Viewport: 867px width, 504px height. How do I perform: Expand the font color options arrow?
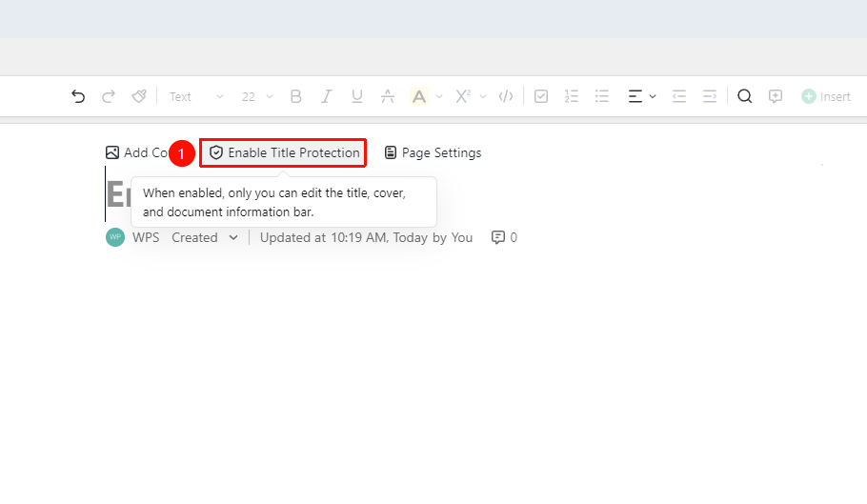(x=439, y=97)
